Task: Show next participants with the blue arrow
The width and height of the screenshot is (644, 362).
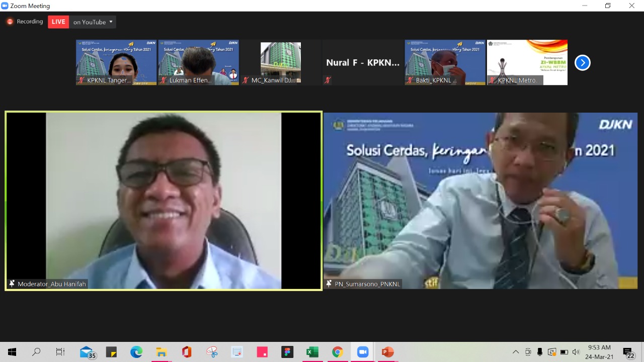Action: (x=582, y=63)
